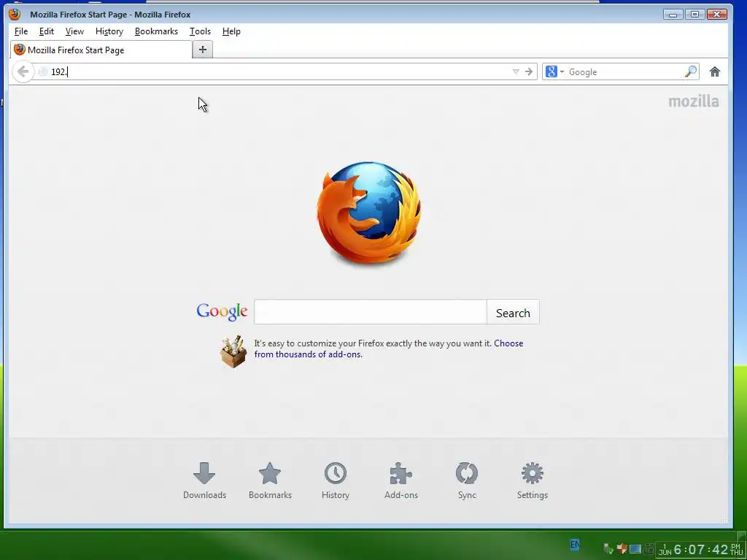Open Bookmarks star shortcut on start page
The image size is (747, 560).
pyautogui.click(x=270, y=480)
